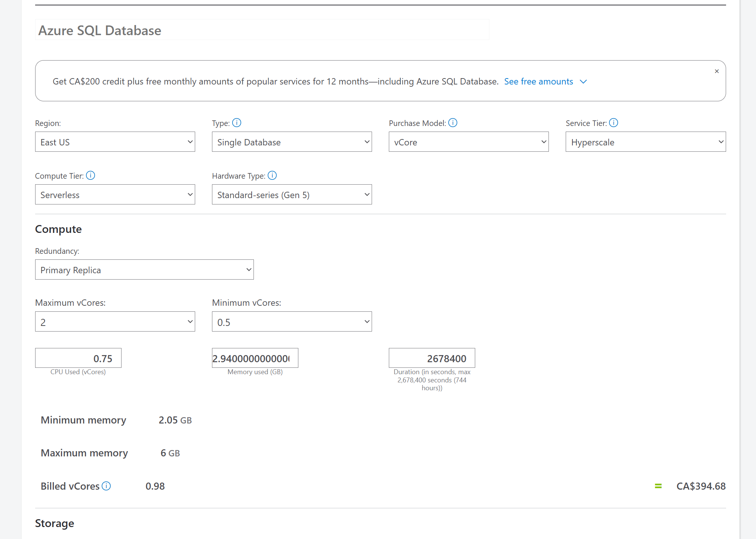
Task: Open the Purchase Model dropdown showing vCore
Action: pos(469,142)
